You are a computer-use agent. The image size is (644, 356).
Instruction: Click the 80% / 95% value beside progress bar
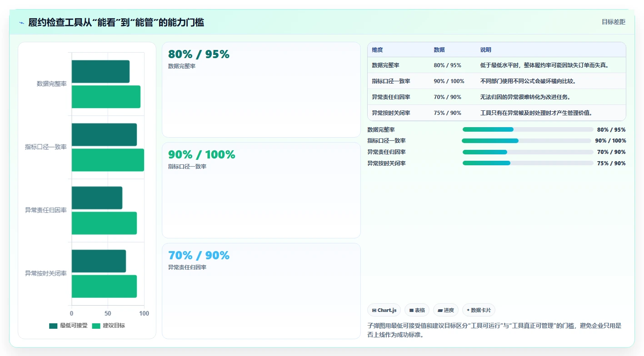pos(611,129)
